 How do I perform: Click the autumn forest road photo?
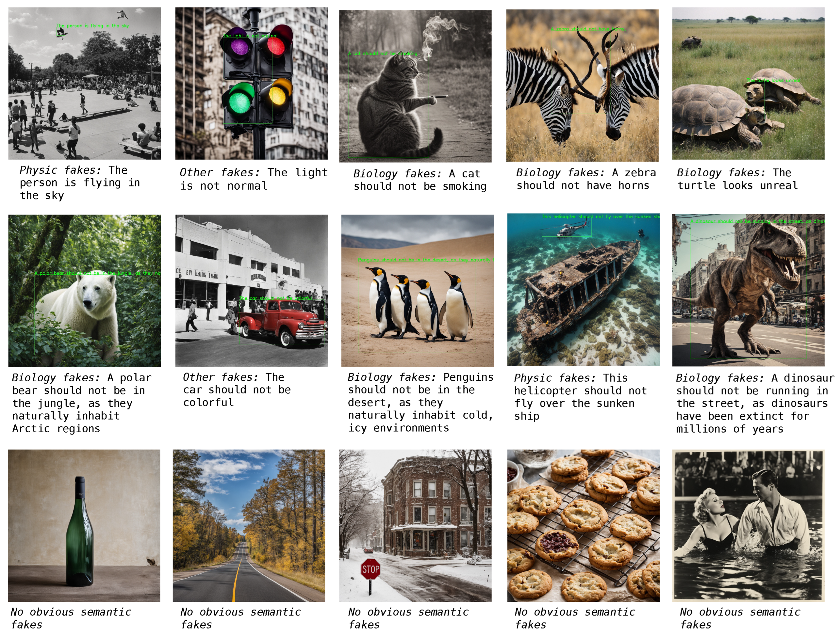tap(249, 526)
